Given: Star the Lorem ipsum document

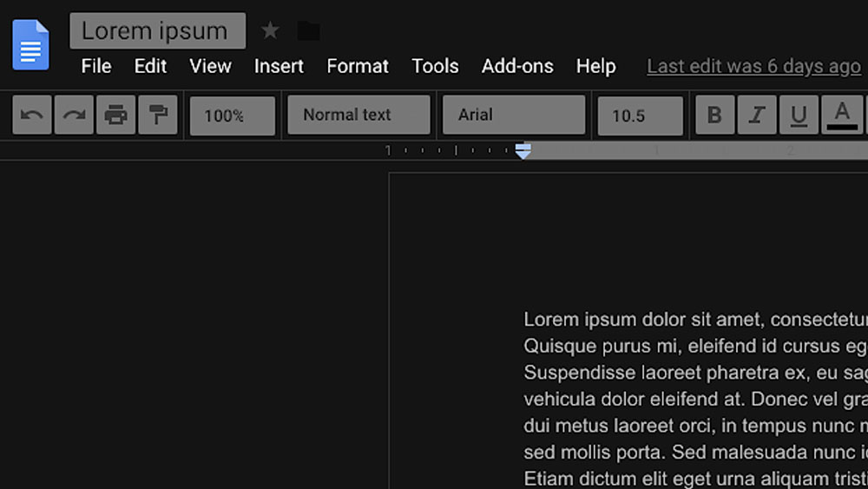Looking at the screenshot, I should (271, 31).
